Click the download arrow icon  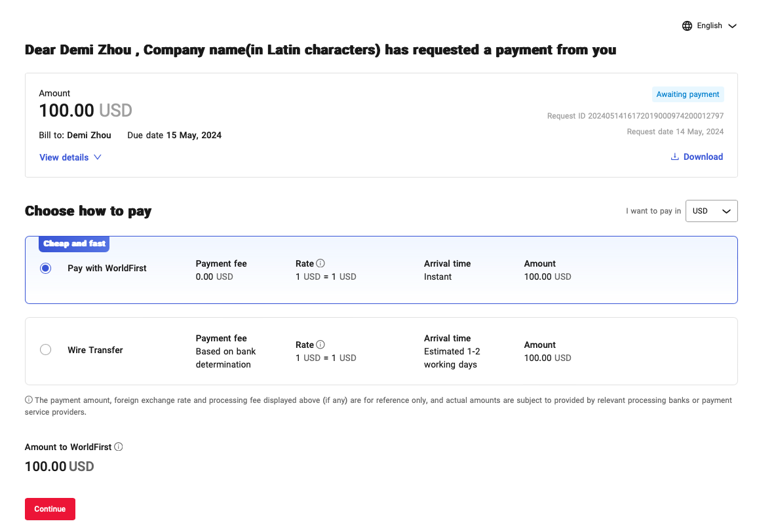[674, 157]
